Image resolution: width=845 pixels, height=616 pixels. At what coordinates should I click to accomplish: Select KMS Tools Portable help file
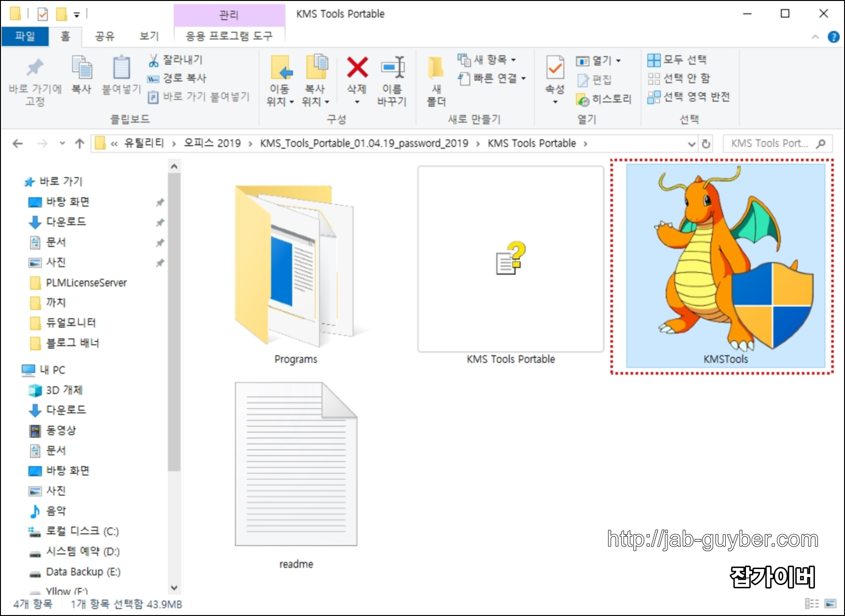[x=511, y=266]
